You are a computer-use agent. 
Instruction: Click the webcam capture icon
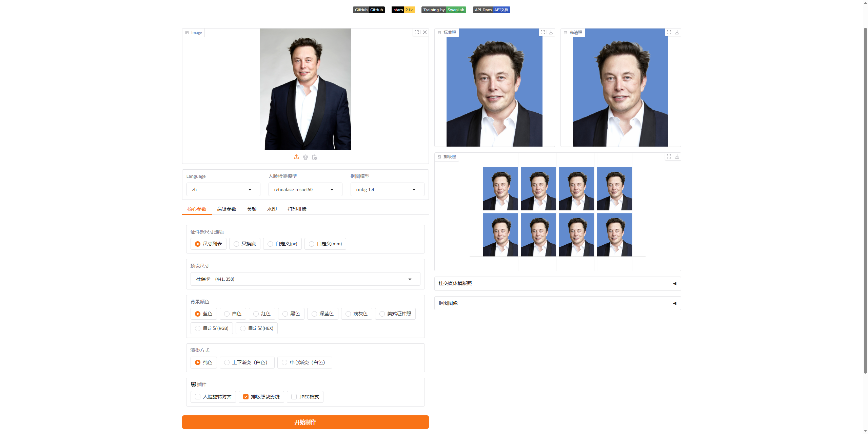(305, 157)
